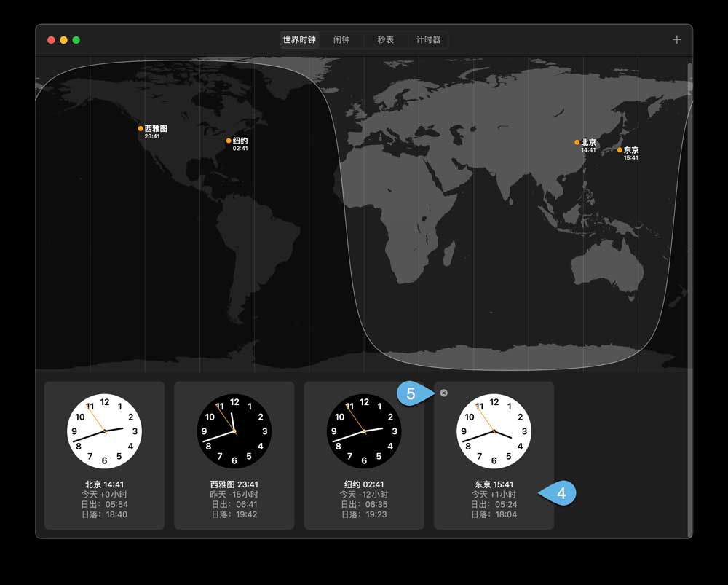The image size is (728, 585).
Task: Remove the Tokyo clock with its x button
Action: tap(444, 393)
